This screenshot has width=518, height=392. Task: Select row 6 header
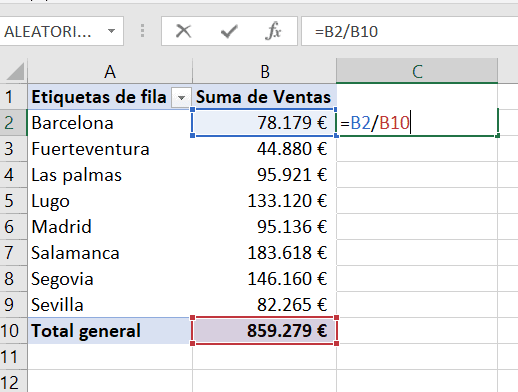(13, 227)
